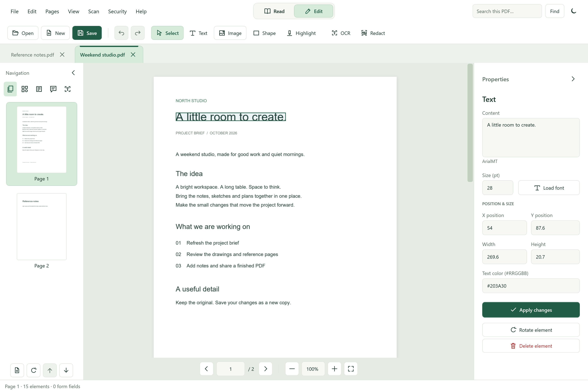Screen dimensions: 588x392
Task: Click the Text color hex field
Action: click(531, 286)
